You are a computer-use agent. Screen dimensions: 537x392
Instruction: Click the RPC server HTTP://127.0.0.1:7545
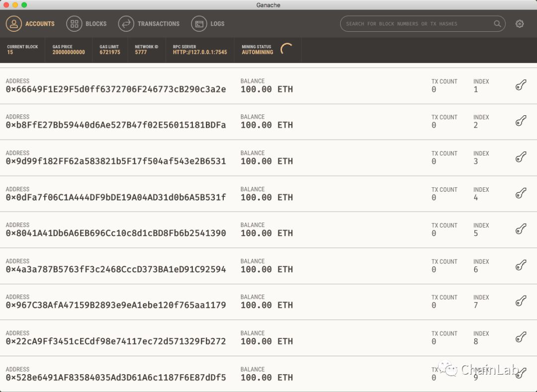[x=200, y=52]
